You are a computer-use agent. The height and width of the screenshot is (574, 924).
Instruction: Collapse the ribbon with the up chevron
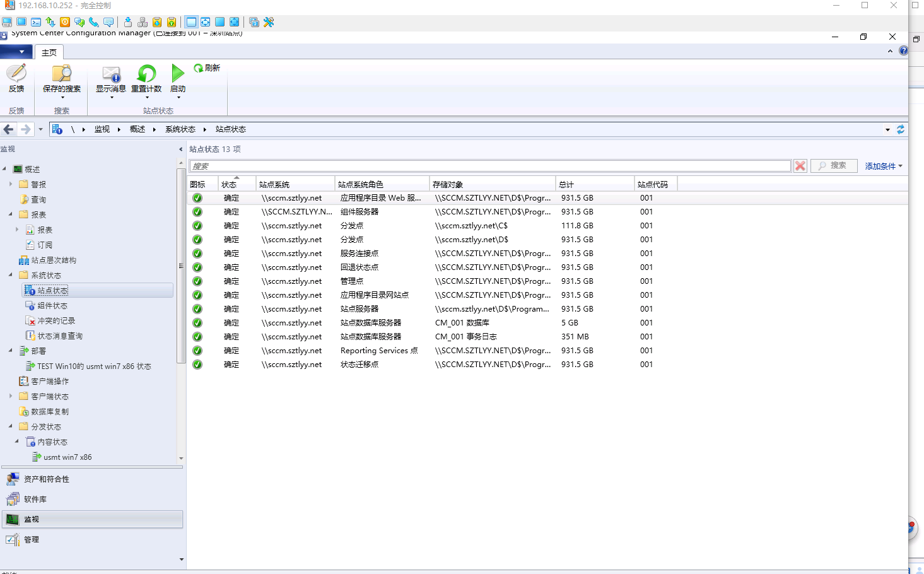(890, 51)
